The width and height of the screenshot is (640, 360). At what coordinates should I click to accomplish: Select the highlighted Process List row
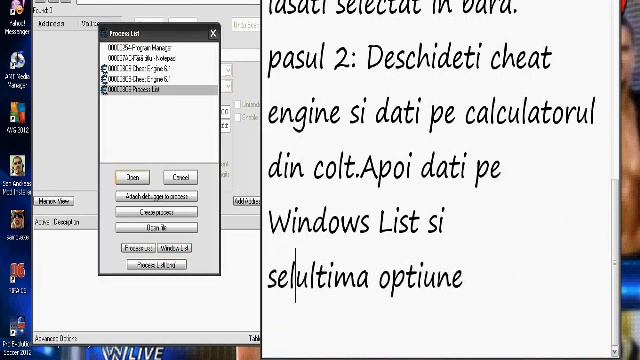click(x=159, y=89)
